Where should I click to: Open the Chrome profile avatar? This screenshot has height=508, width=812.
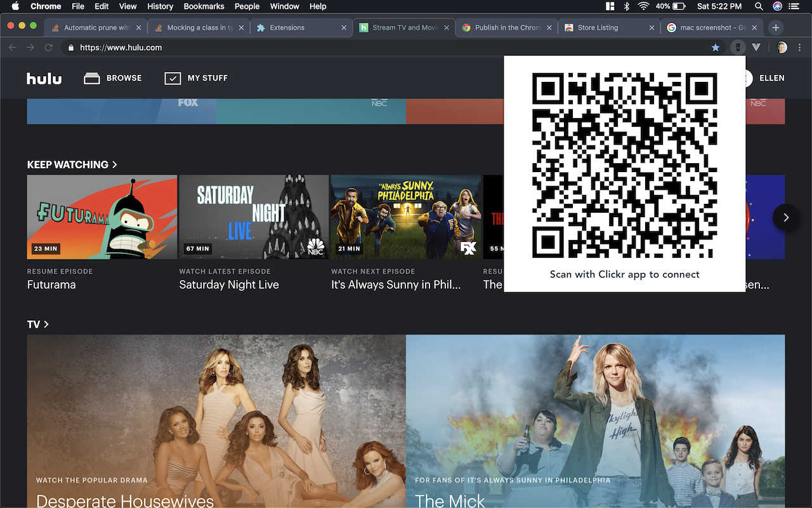click(x=782, y=48)
